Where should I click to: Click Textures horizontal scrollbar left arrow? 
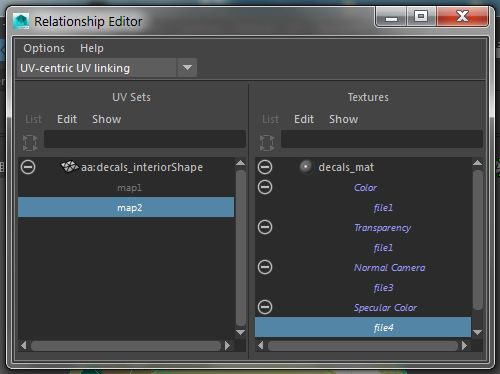(x=261, y=346)
